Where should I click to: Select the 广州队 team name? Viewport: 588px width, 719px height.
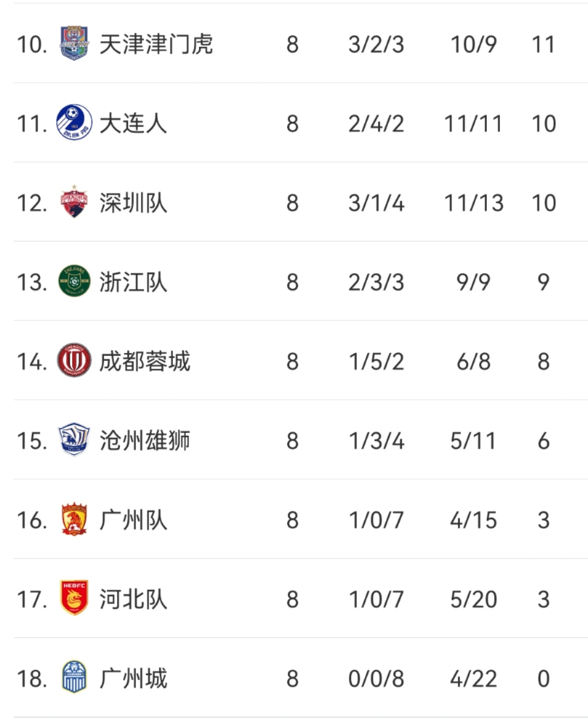[133, 520]
